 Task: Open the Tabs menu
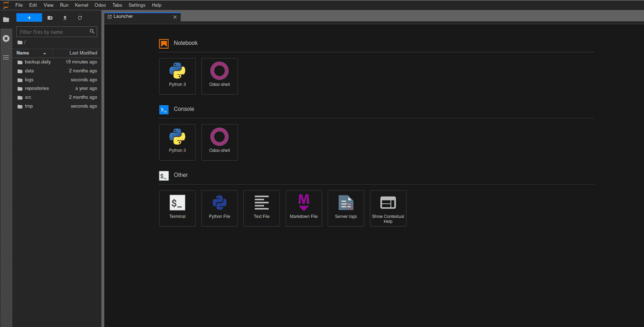(117, 5)
